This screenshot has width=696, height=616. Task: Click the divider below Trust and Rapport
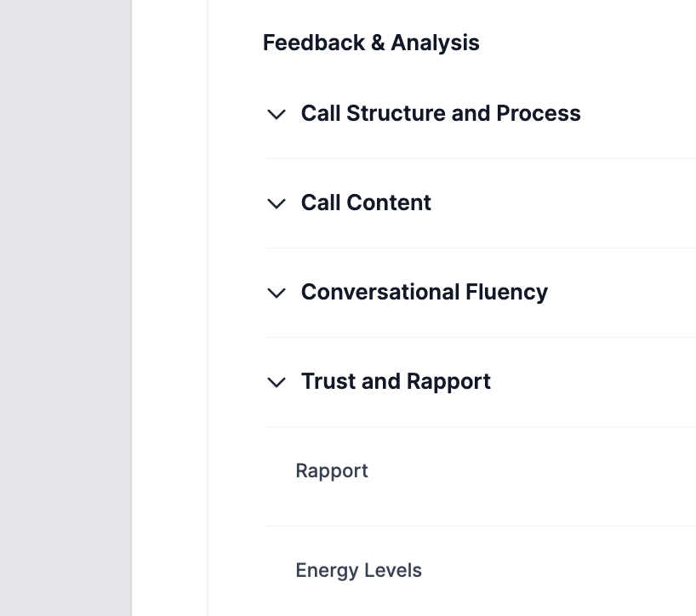click(x=476, y=425)
